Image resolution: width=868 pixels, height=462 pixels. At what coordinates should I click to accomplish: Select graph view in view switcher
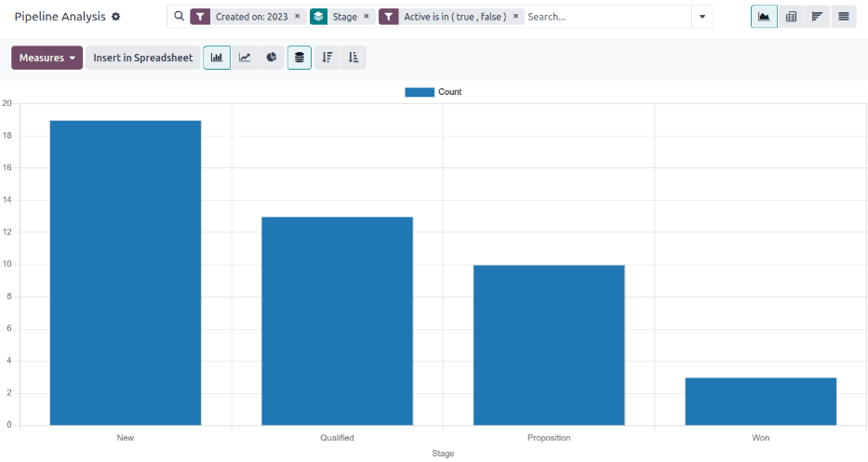[x=764, y=17]
